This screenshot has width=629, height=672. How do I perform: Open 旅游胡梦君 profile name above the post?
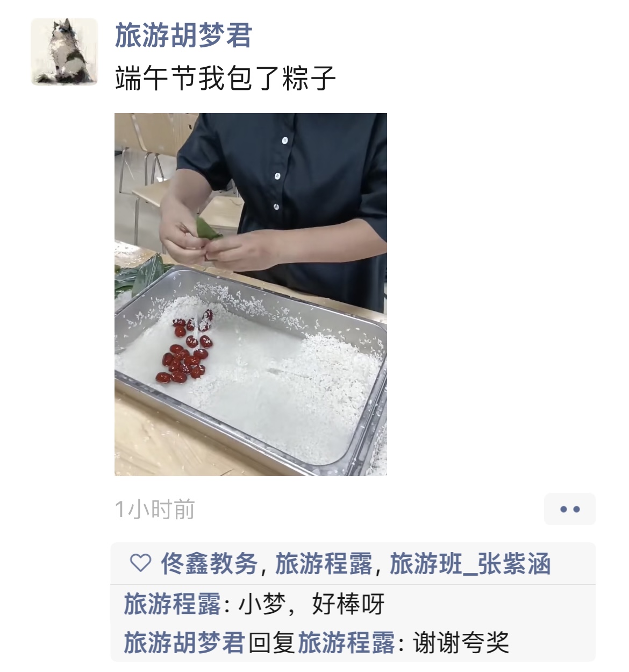coord(183,36)
